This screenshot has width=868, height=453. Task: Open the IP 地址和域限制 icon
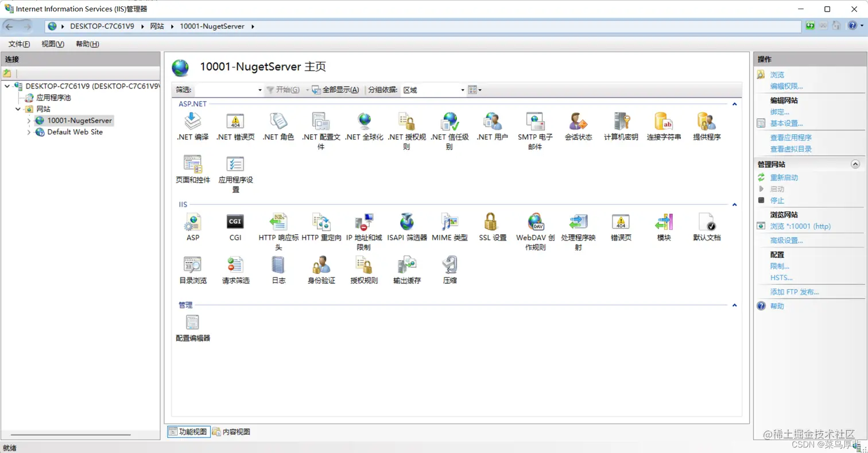point(364,222)
